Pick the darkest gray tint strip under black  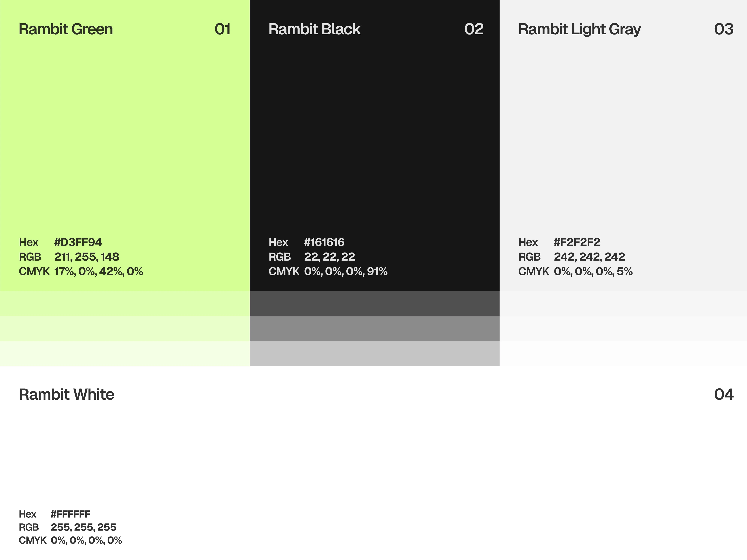(374, 304)
